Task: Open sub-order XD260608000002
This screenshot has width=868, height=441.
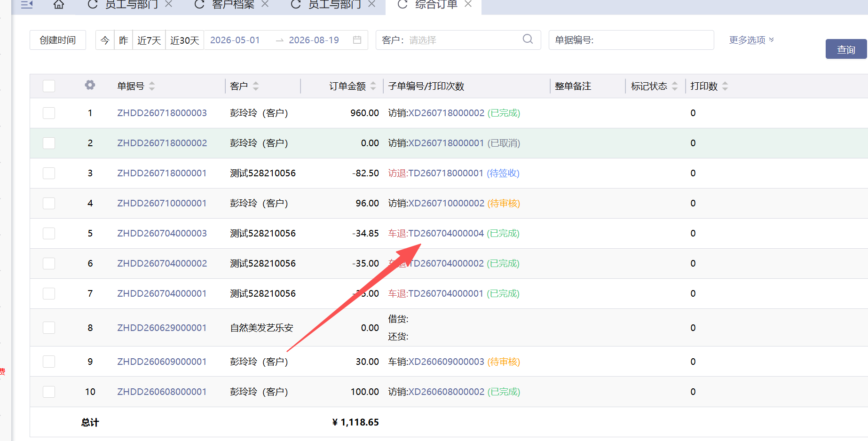Action: tap(446, 392)
